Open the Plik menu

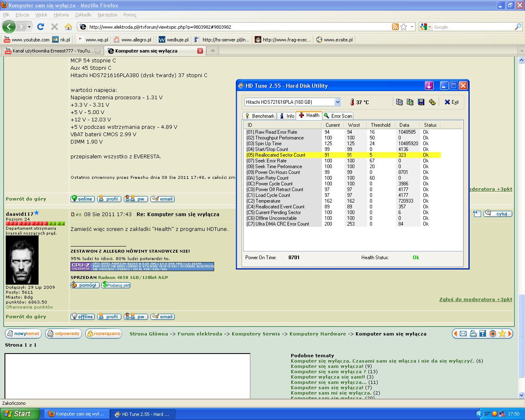[x=6, y=15]
